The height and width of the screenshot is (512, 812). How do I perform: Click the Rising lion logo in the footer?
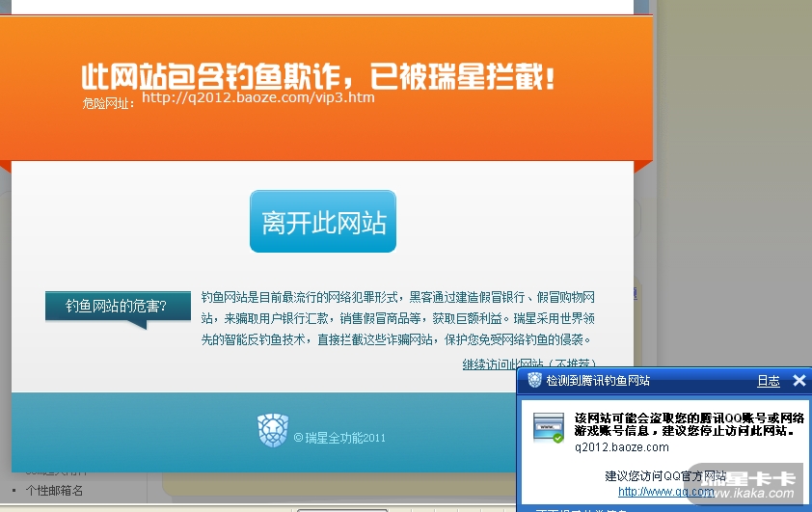(272, 430)
